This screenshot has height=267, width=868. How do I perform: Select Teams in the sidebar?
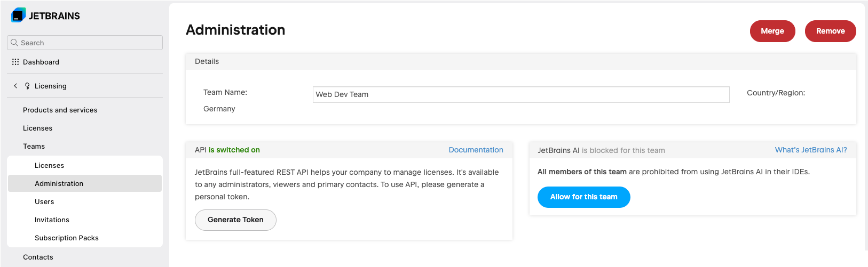pyautogui.click(x=34, y=146)
